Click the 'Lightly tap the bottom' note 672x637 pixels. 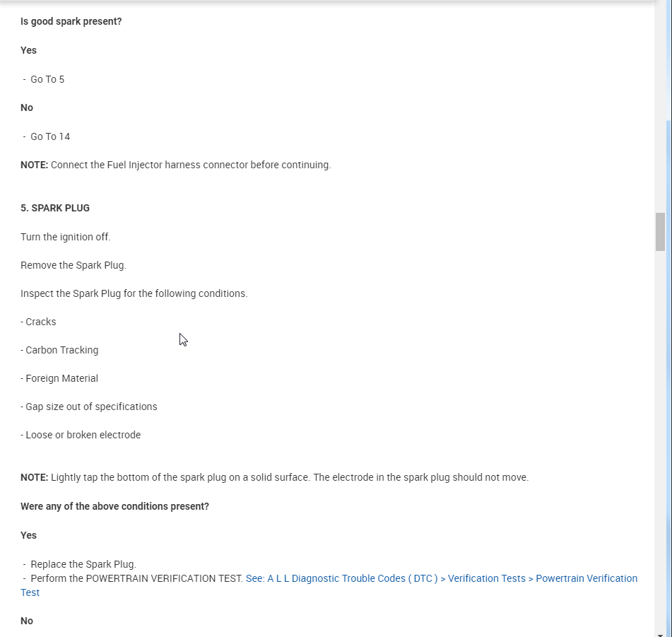point(275,477)
